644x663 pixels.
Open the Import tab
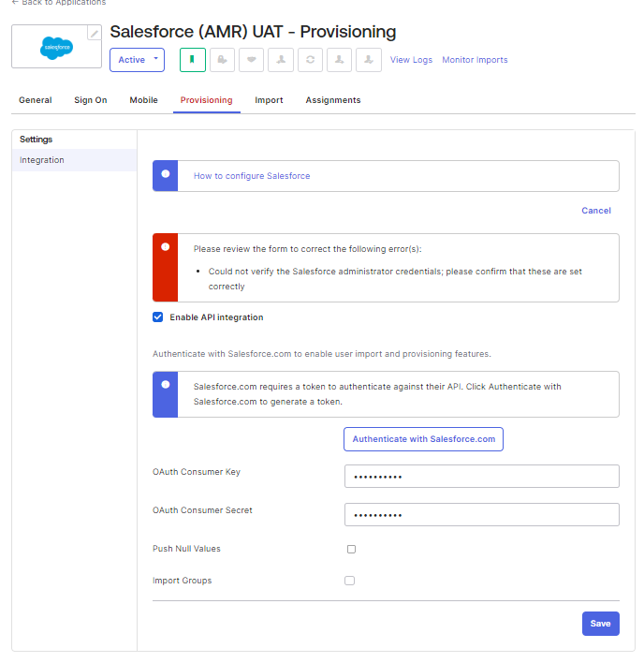pyautogui.click(x=269, y=100)
